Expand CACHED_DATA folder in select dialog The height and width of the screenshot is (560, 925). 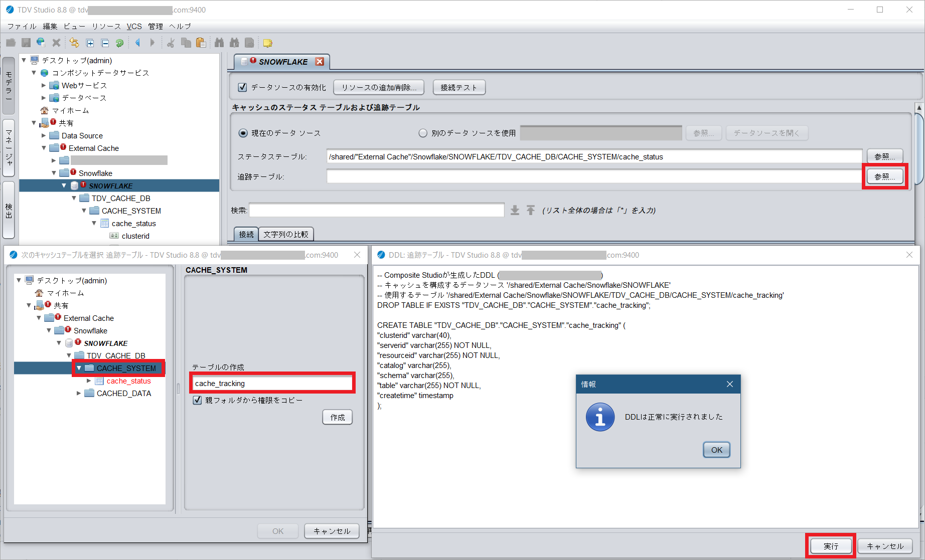[x=79, y=393]
